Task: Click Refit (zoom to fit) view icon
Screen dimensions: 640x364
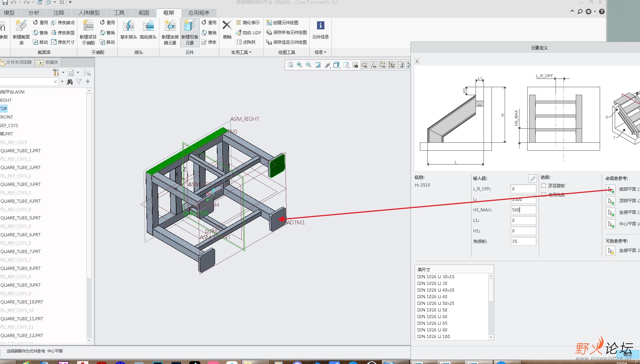Action: (x=290, y=65)
